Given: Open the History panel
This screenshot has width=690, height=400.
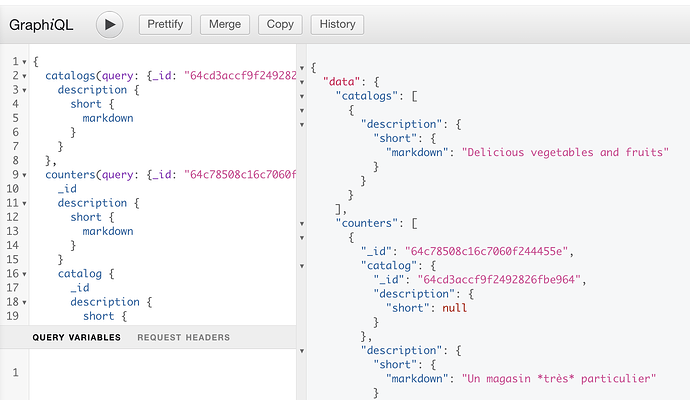Looking at the screenshot, I should [x=337, y=24].
